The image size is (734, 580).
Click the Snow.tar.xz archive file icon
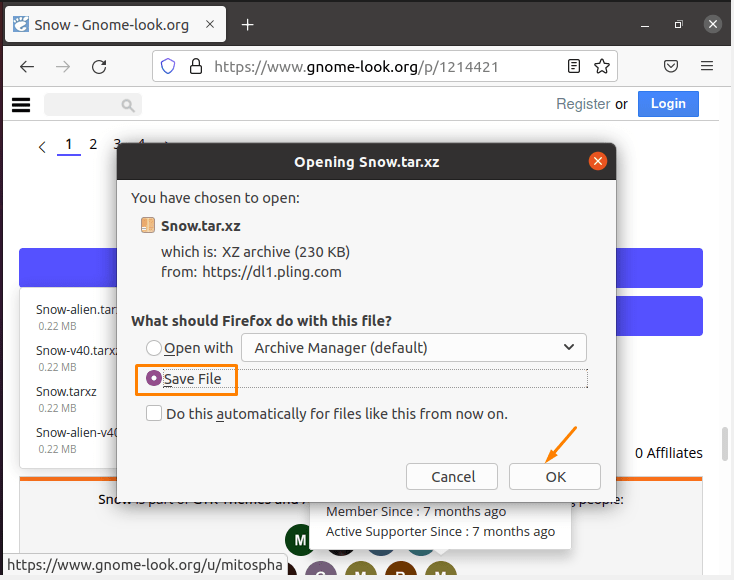[x=147, y=225]
